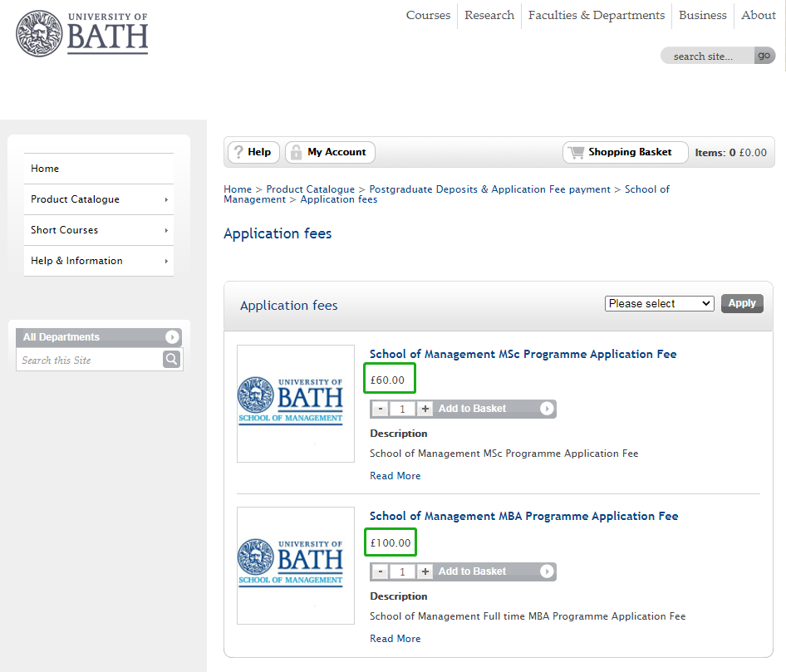Click the go search button
Image resolution: width=786 pixels, height=672 pixels.
pos(764,56)
